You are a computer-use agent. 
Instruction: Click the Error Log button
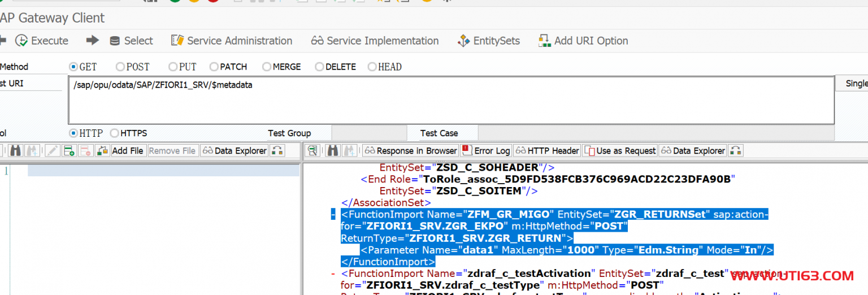point(486,151)
